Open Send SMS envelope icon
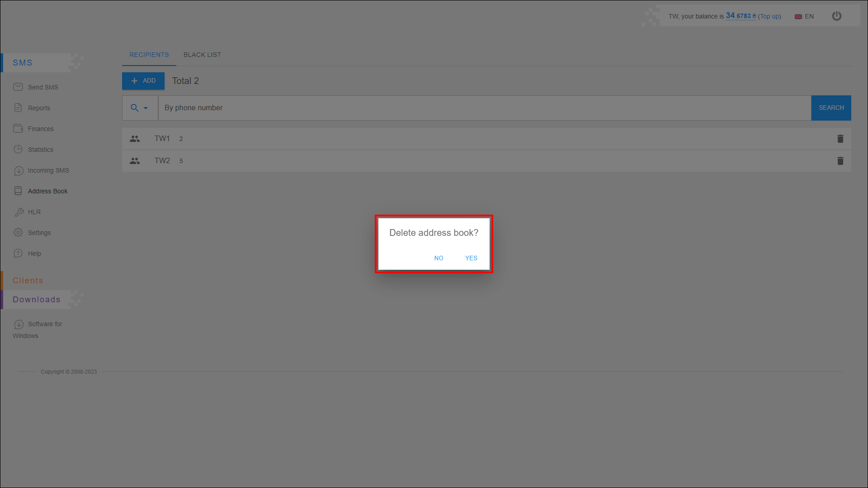The width and height of the screenshot is (868, 488). [x=18, y=87]
